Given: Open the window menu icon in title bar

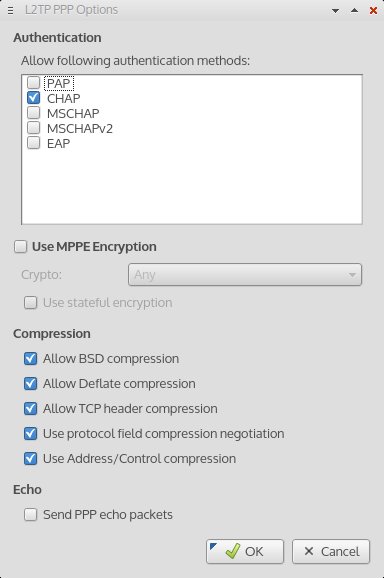Looking at the screenshot, I should 11,10.
